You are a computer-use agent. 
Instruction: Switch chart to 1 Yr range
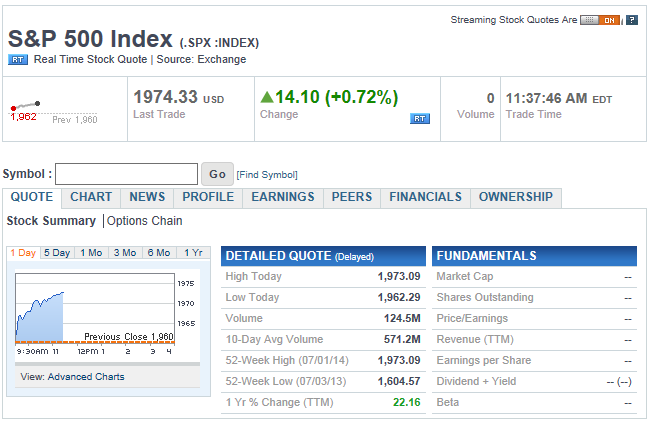[193, 253]
